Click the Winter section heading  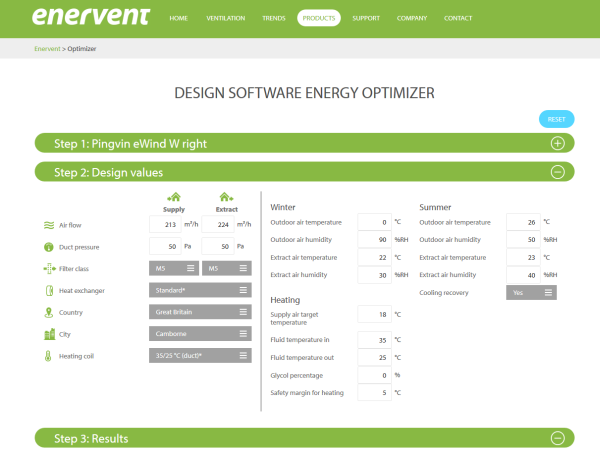[283, 207]
